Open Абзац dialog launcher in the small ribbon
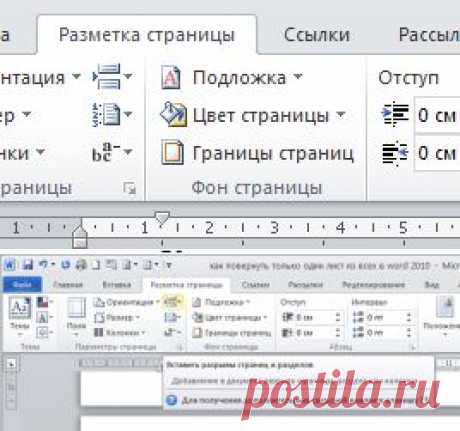 click(x=412, y=347)
